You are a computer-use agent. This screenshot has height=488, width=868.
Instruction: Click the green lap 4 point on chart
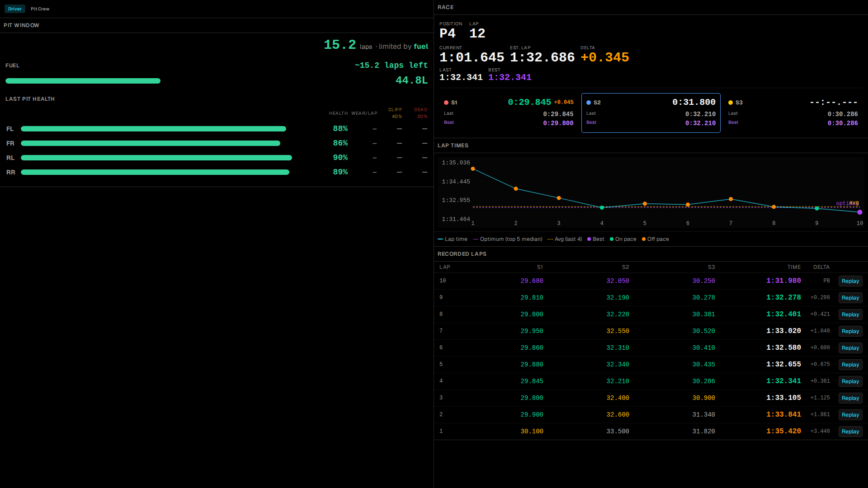point(602,208)
